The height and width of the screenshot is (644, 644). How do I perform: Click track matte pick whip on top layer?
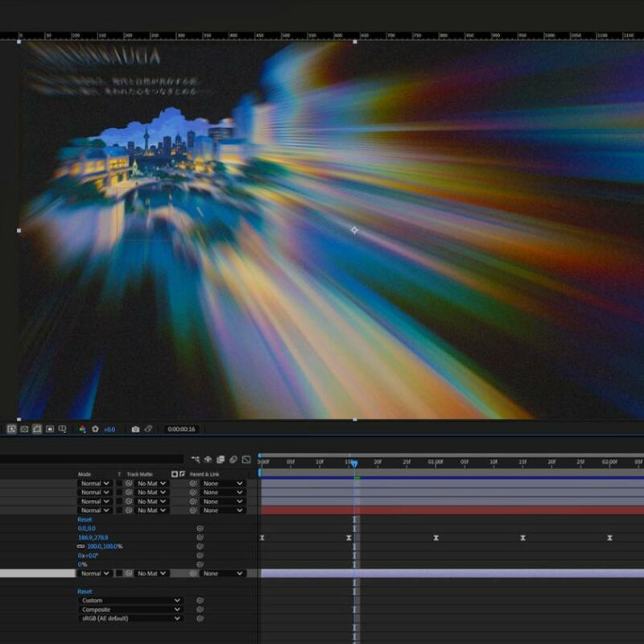[129, 484]
